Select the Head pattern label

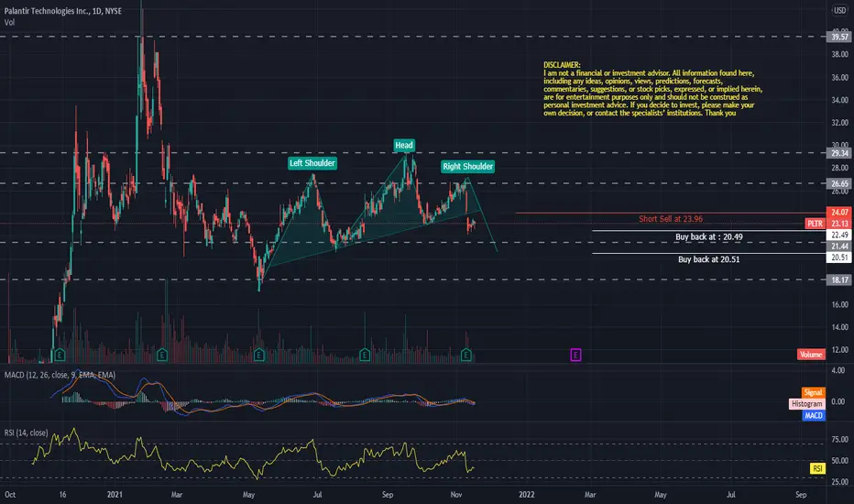click(x=404, y=145)
